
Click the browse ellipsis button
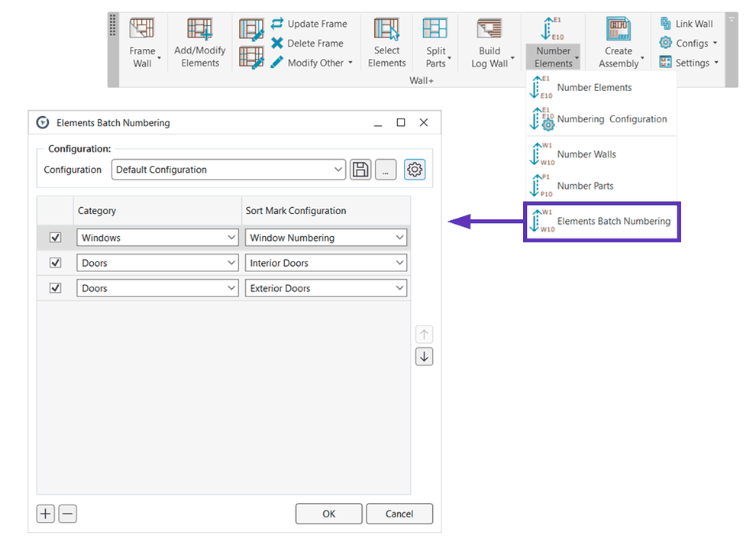pyautogui.click(x=386, y=170)
